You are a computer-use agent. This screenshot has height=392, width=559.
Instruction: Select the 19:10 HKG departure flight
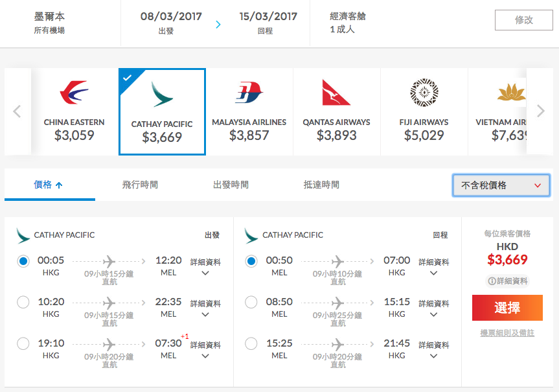click(23, 343)
